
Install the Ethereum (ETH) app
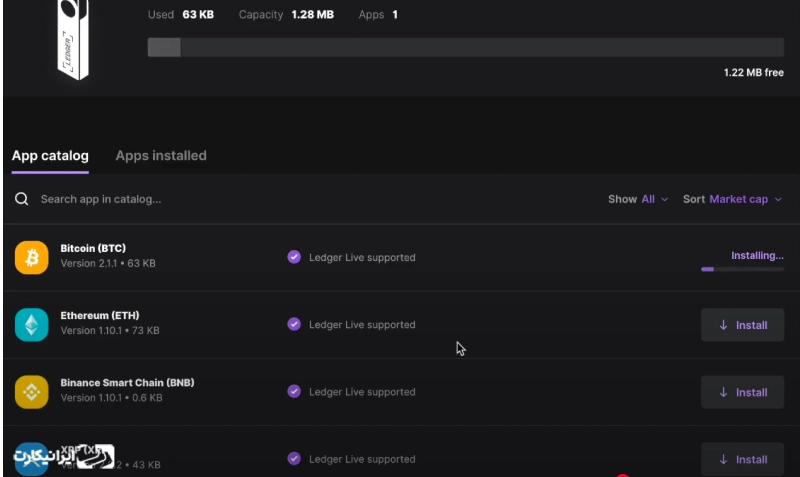tap(742, 325)
